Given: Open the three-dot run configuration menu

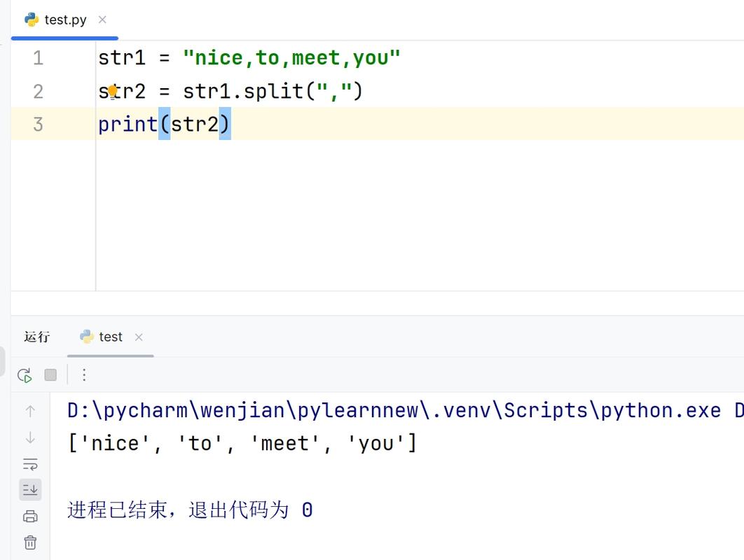Looking at the screenshot, I should click(83, 374).
